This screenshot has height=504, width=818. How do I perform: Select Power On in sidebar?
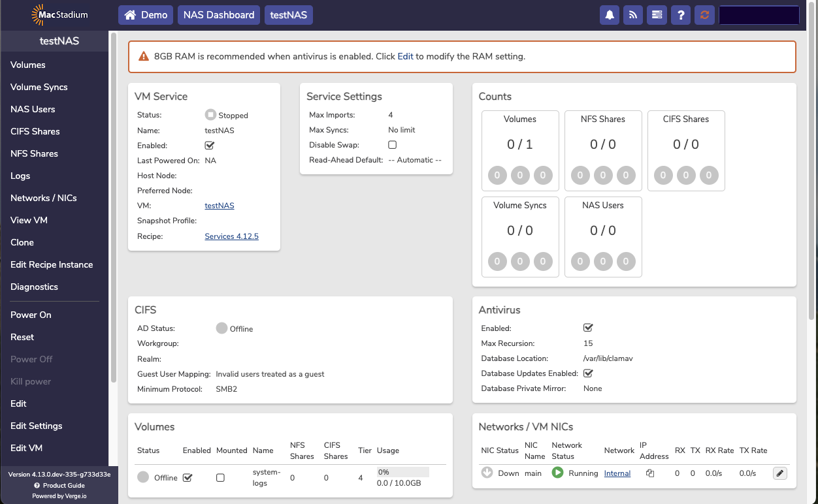point(31,315)
